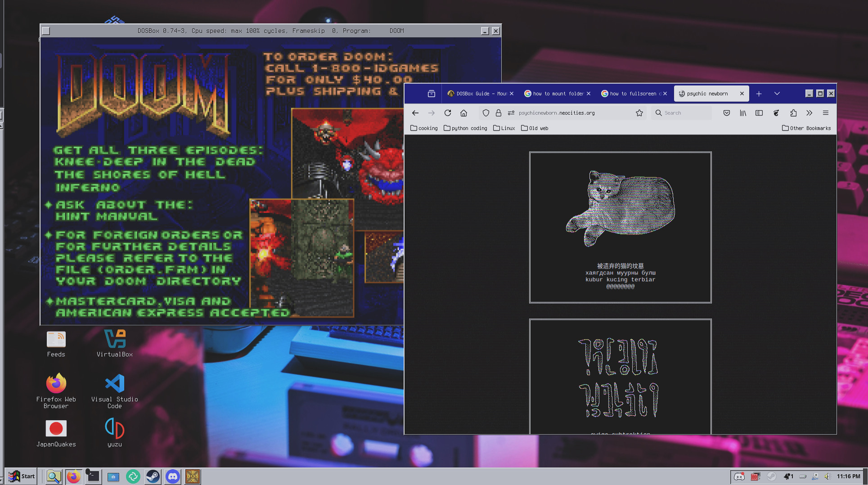
Task: Expand the list all tabs dropdown
Action: [777, 94]
